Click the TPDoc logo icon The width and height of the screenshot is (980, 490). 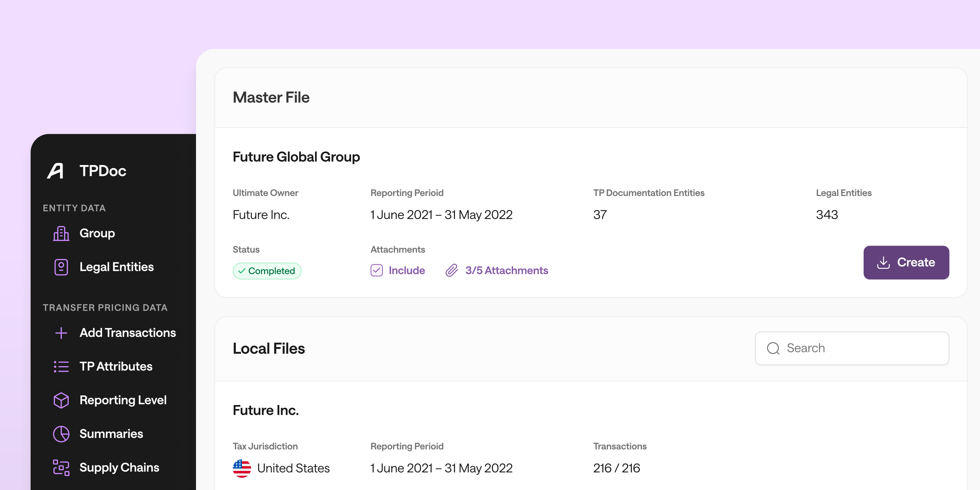click(x=55, y=171)
